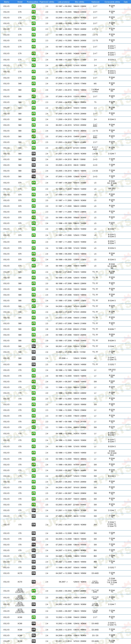The height and width of the screenshot is (644, 131).
Task: Click petrol icon of S60 T5 184kW / 250KM row
Action: (34, 102)
